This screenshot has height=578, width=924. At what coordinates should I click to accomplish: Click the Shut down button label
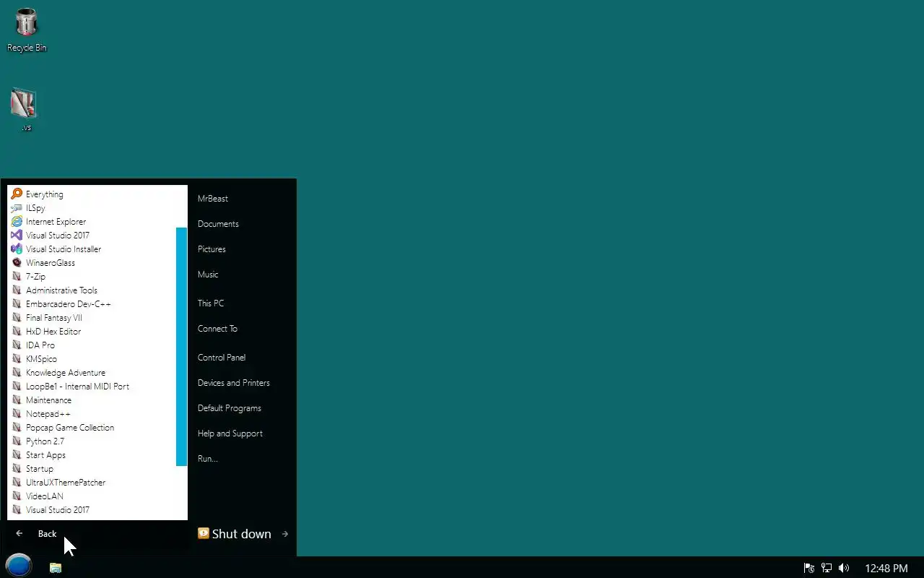pyautogui.click(x=242, y=534)
